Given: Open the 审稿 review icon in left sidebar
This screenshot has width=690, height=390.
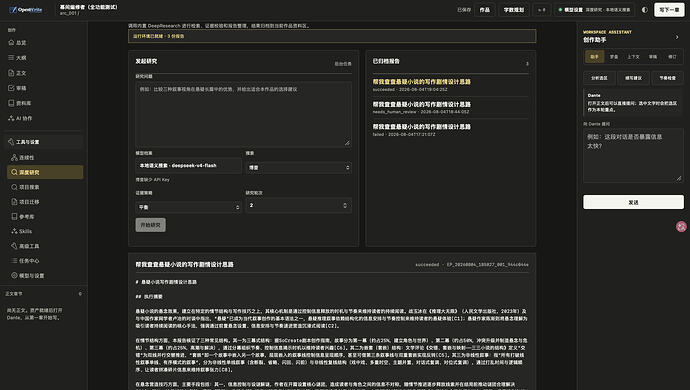Looking at the screenshot, I should click(x=11, y=88).
